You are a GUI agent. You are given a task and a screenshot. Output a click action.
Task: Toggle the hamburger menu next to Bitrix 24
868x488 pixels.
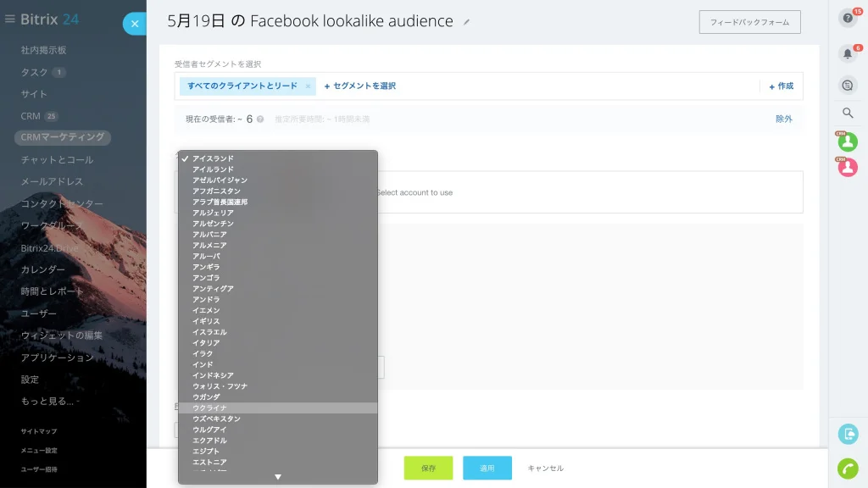tap(9, 19)
